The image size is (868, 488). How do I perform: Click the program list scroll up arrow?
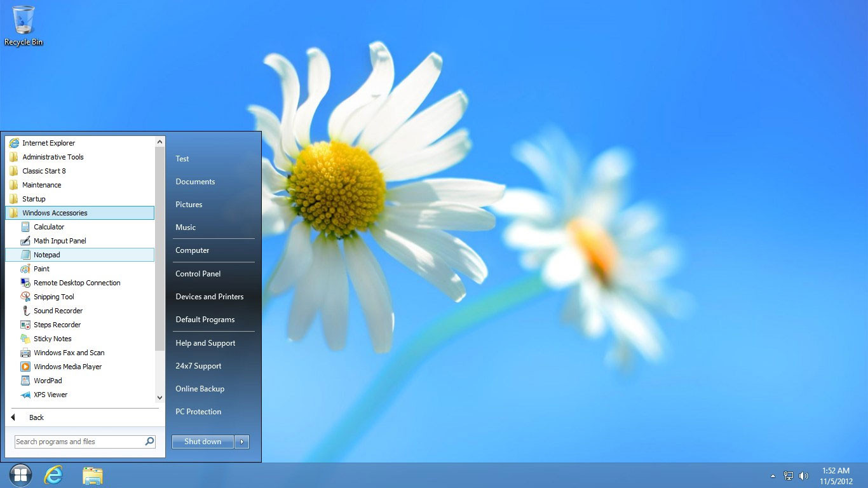coord(159,142)
